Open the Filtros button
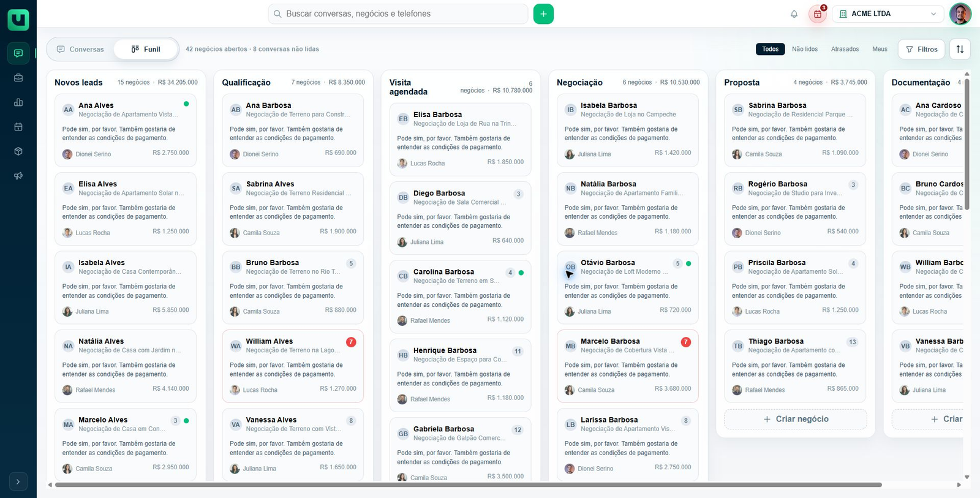The width and height of the screenshot is (980, 498). coord(922,49)
